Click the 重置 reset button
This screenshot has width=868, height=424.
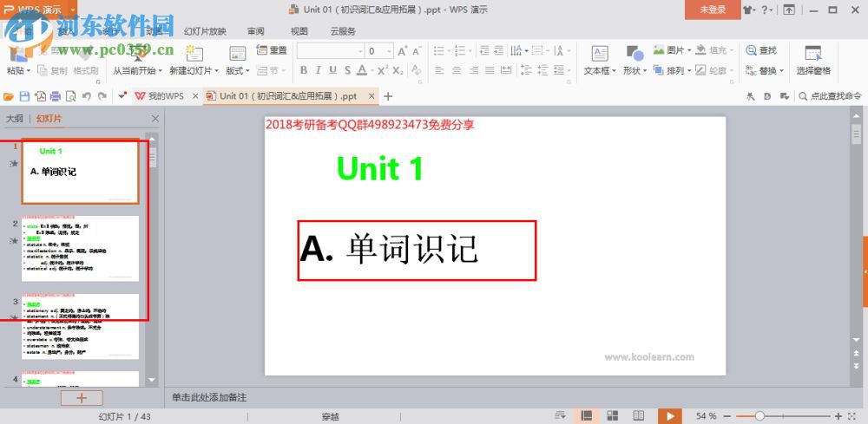[x=272, y=50]
